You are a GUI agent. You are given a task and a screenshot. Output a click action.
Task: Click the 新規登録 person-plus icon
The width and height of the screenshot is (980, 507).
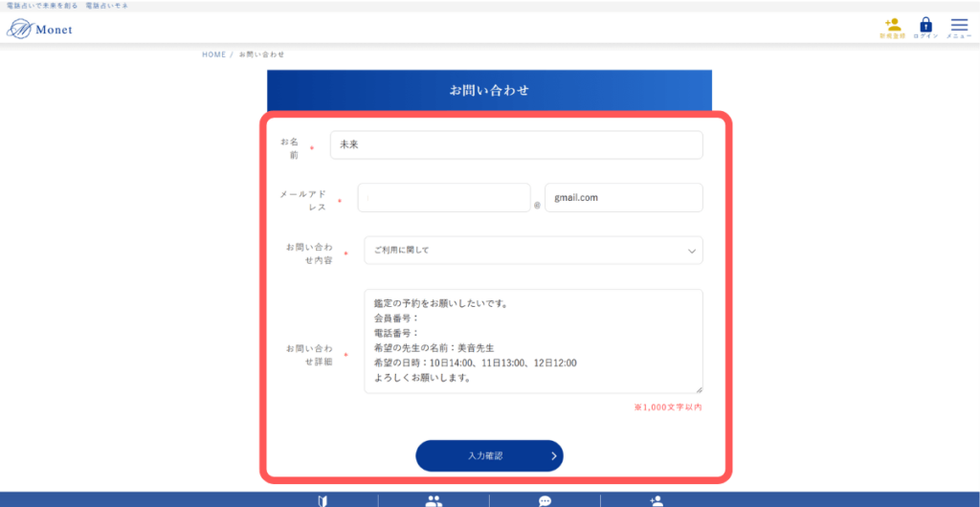point(892,26)
